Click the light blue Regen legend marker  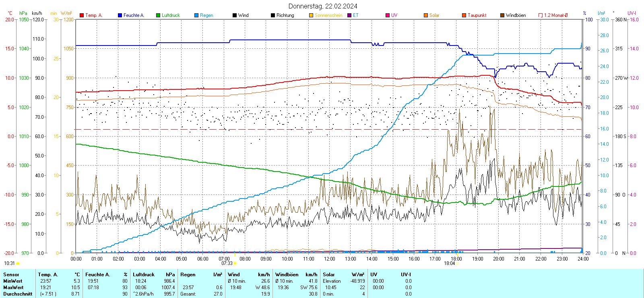[x=196, y=15]
